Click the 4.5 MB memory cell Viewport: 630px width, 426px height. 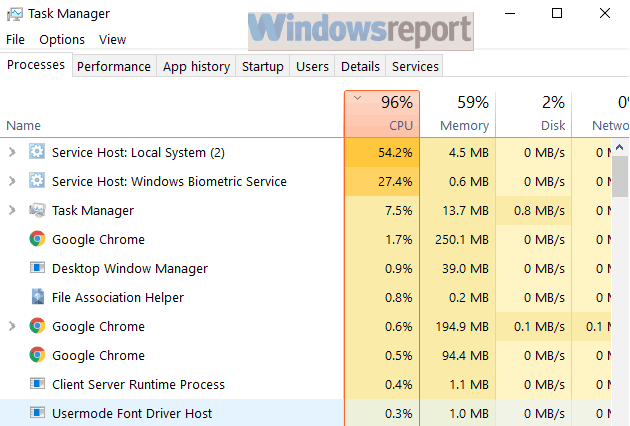[x=458, y=152]
